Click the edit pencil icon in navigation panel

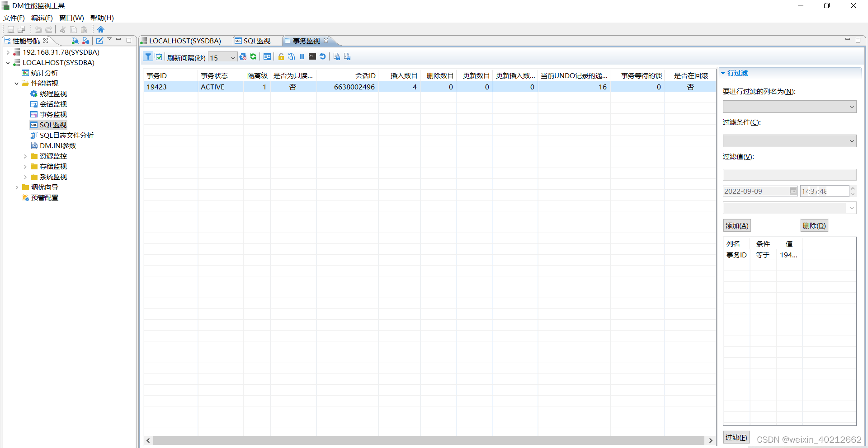pos(99,41)
